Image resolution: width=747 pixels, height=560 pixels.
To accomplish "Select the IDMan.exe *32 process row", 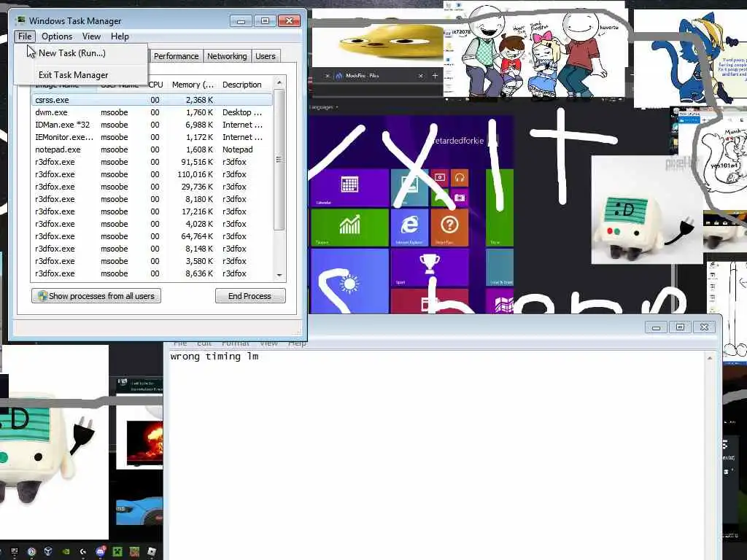I will pos(152,125).
